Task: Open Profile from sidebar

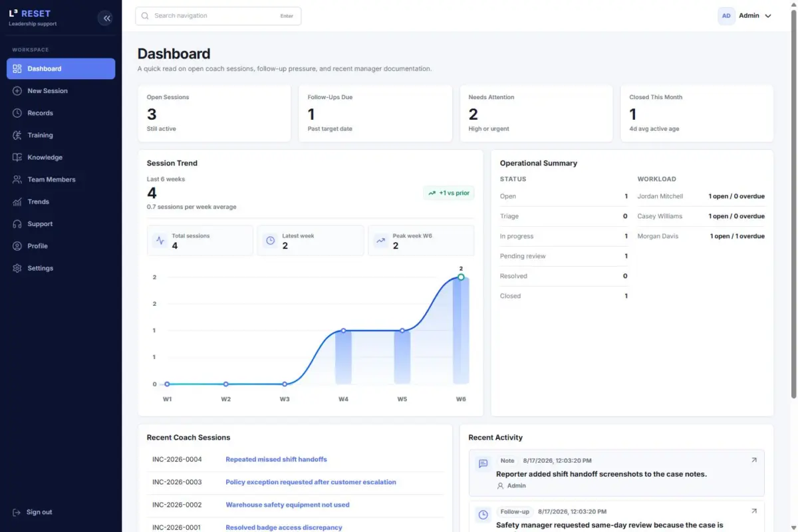Action: pyautogui.click(x=61, y=246)
